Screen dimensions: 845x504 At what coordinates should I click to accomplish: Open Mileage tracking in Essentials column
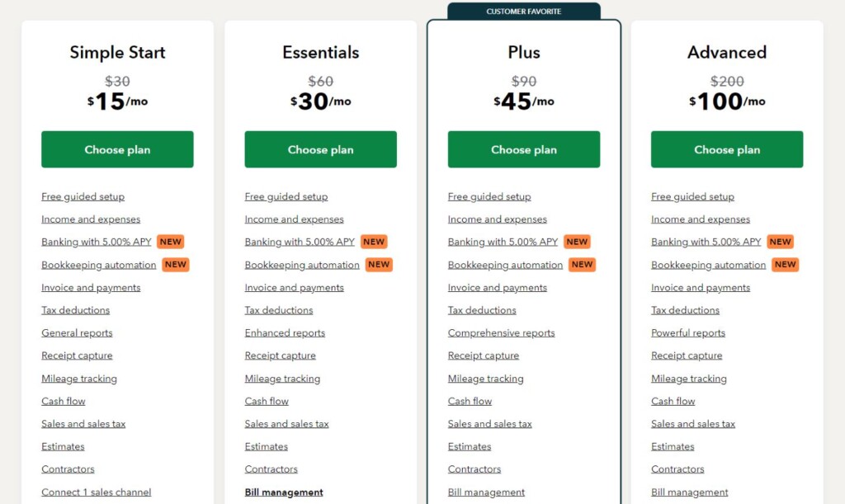click(282, 378)
